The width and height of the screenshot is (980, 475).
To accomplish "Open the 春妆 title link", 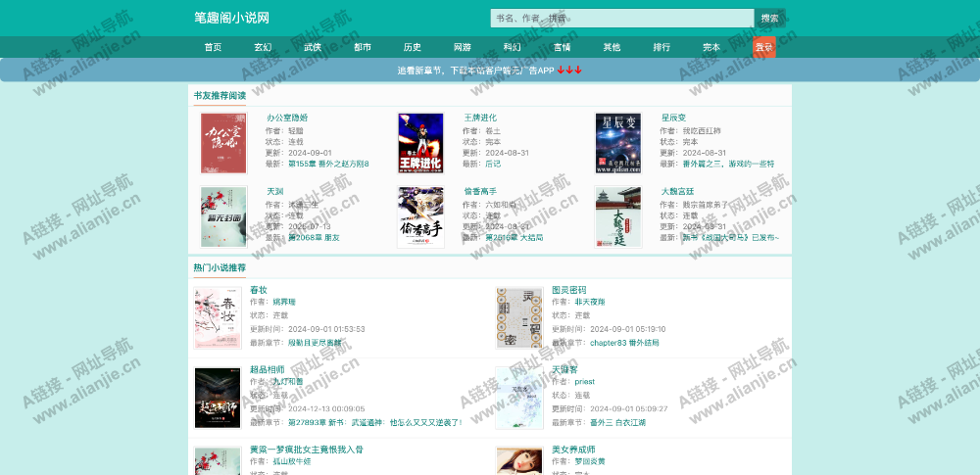I will point(258,290).
